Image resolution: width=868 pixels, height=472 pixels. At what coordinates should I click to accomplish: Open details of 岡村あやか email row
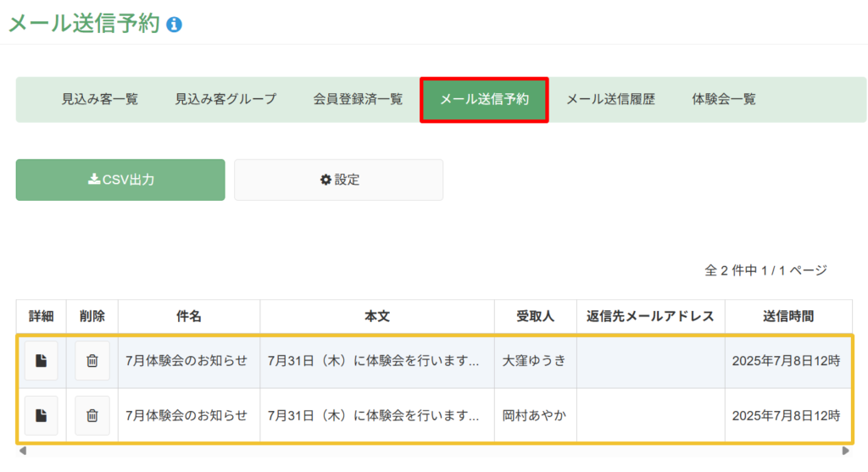(41, 415)
